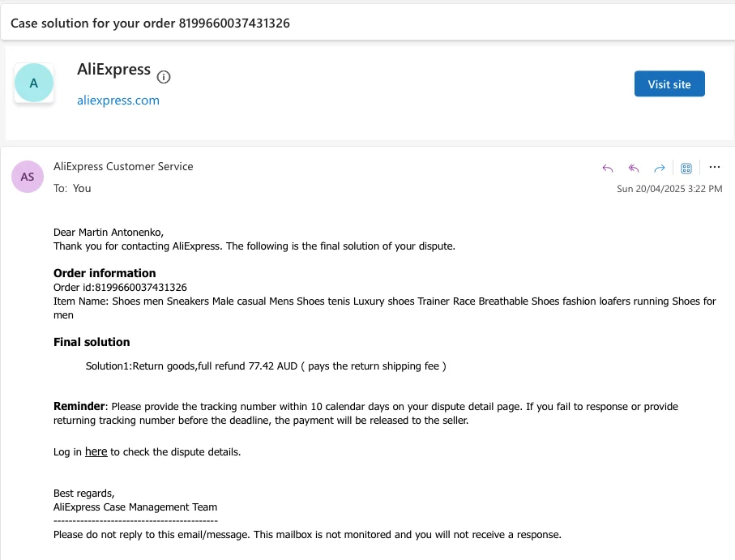
Task: Click the AliExpress "A" brand avatar
Action: click(34, 83)
